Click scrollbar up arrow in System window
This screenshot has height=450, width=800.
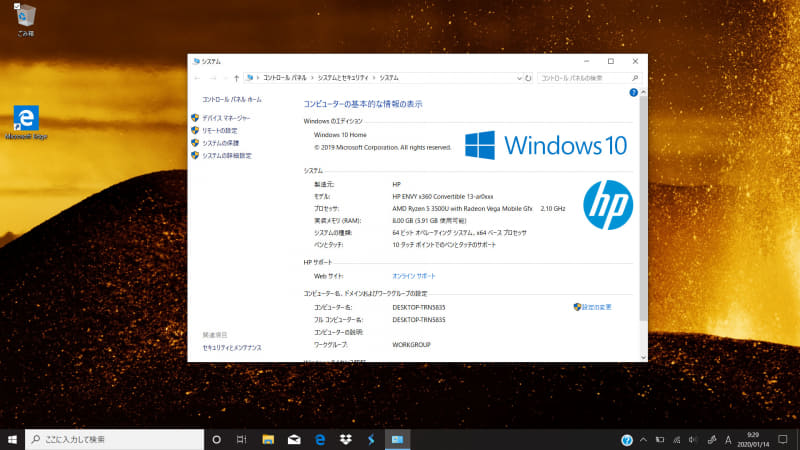pyautogui.click(x=643, y=92)
